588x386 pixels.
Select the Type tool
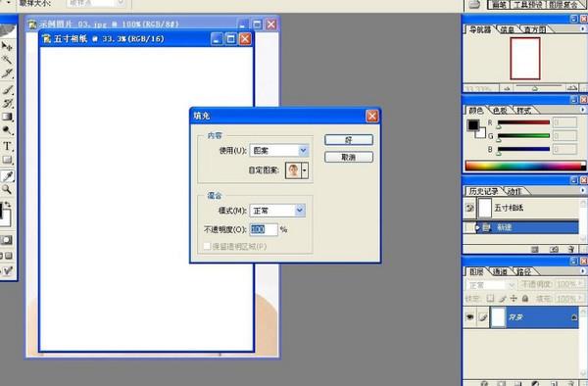(7, 146)
